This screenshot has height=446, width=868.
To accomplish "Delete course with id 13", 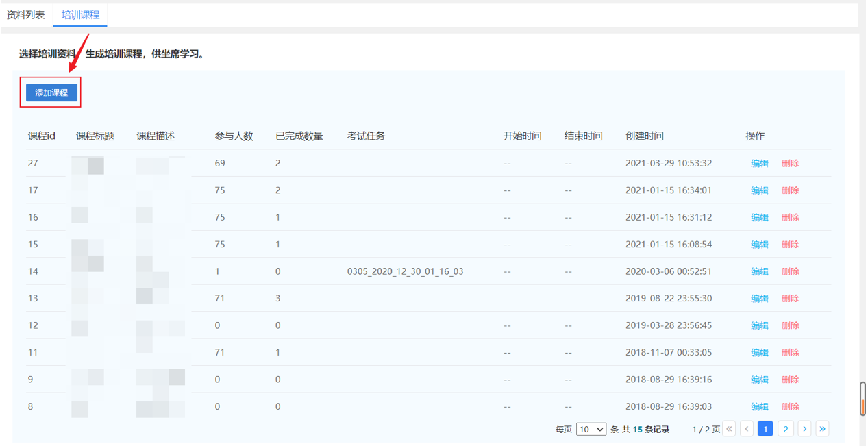I will (x=790, y=299).
